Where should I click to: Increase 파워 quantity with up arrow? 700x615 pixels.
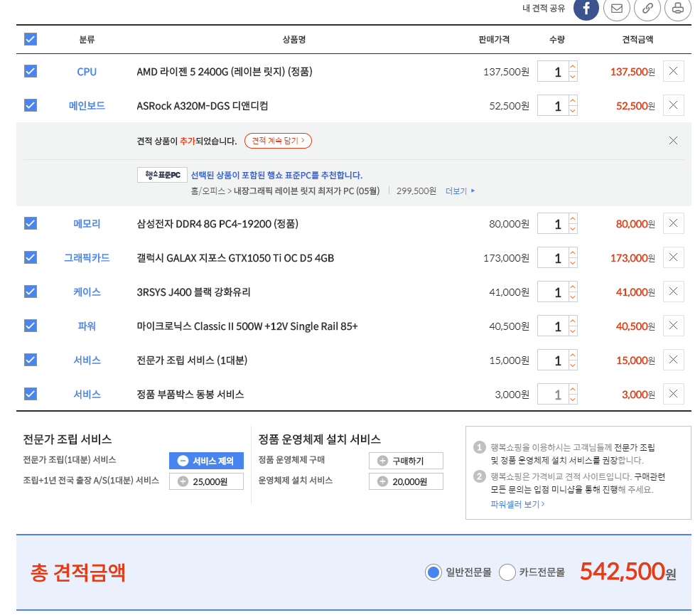click(x=573, y=321)
